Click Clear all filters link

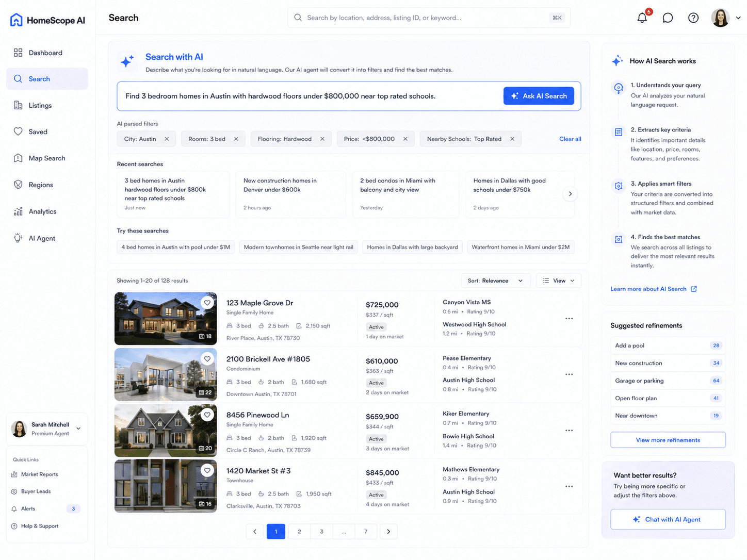pyautogui.click(x=570, y=139)
